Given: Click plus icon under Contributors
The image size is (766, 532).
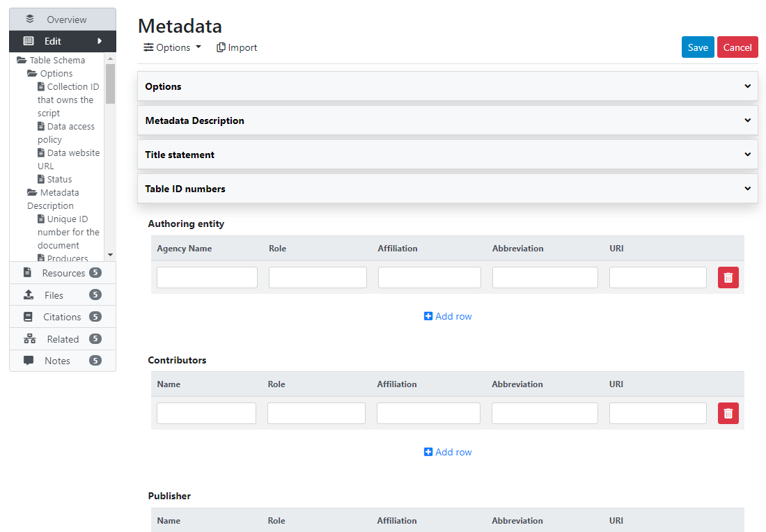Looking at the screenshot, I should pyautogui.click(x=428, y=452).
